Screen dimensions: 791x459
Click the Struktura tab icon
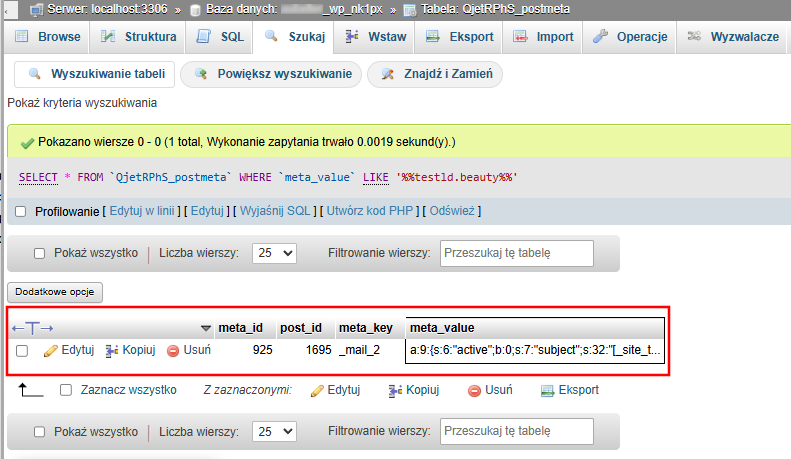coord(108,36)
